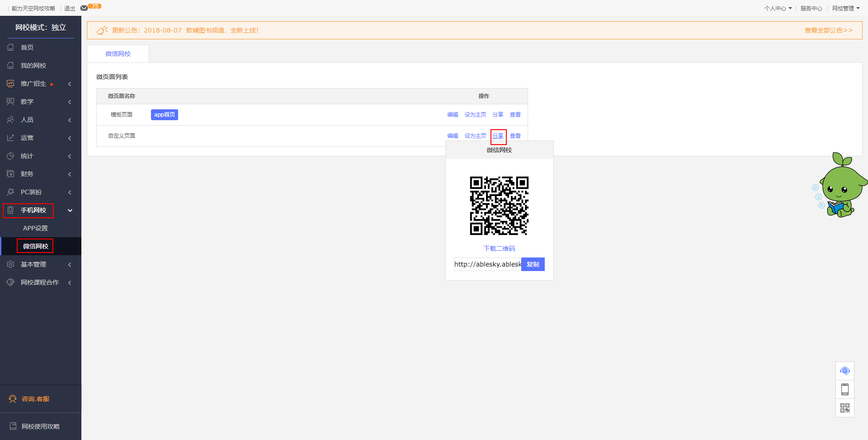Click the headset customer service floating icon
Image resolution: width=868 pixels, height=440 pixels.
844,371
